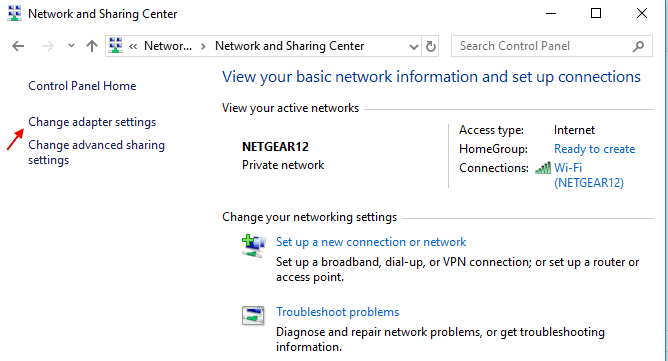This screenshot has height=361, width=668.
Task: Maximize the Network and Sharing Center window
Action: (x=596, y=14)
